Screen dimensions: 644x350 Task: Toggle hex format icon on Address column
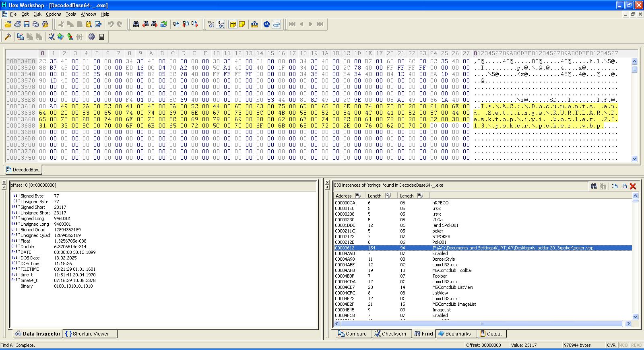coord(358,196)
